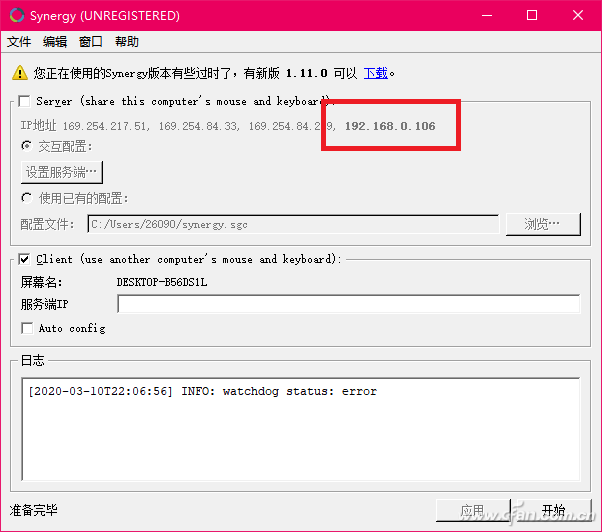Close the Synergy window
Screen dimensions: 602x532
[578, 15]
